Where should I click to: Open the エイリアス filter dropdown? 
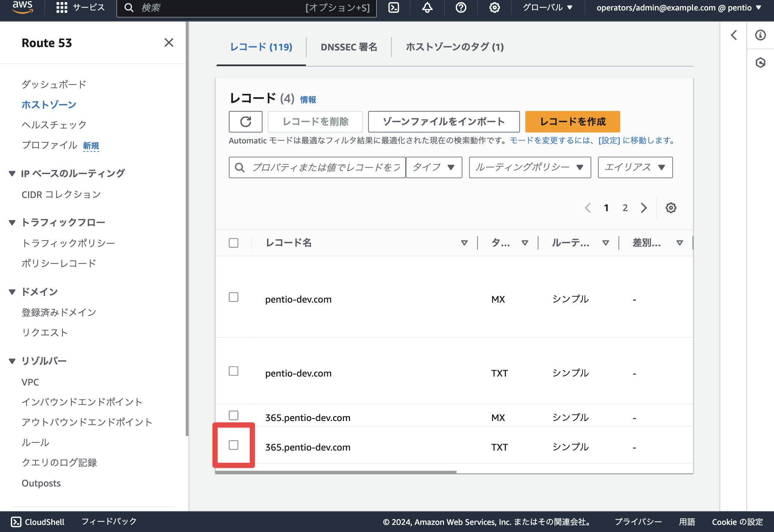[635, 167]
